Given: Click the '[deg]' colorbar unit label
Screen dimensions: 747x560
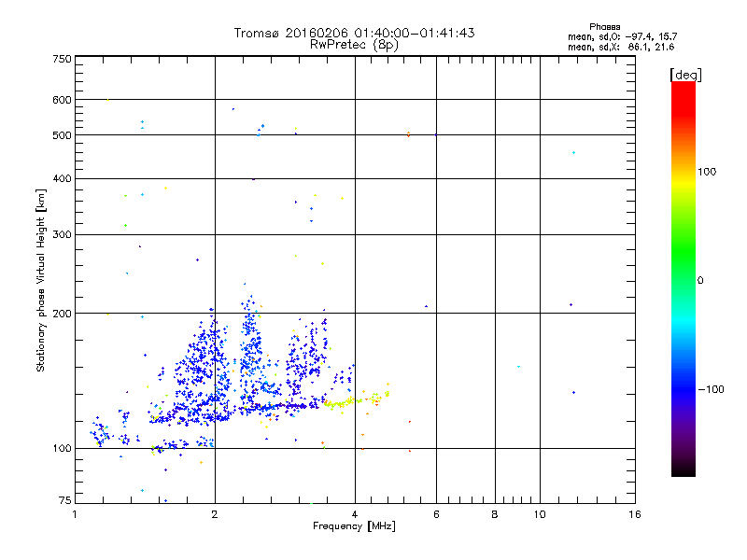Looking at the screenshot, I should [x=685, y=75].
